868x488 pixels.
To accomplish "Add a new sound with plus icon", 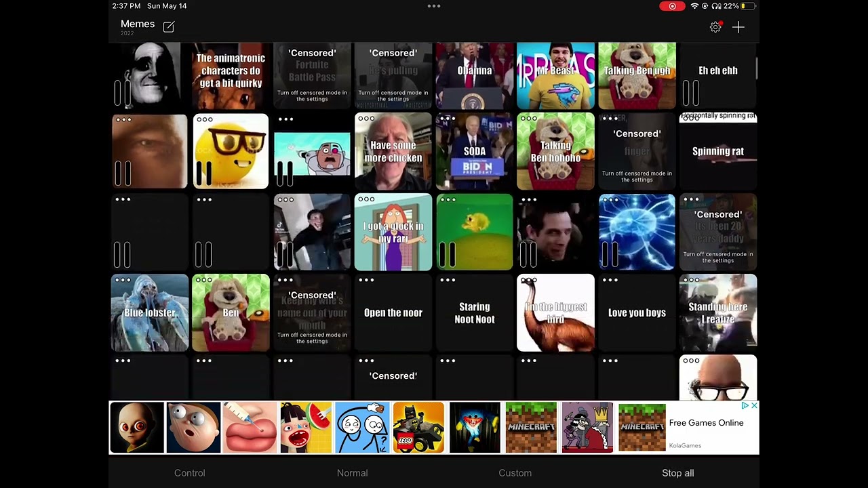I will point(738,27).
